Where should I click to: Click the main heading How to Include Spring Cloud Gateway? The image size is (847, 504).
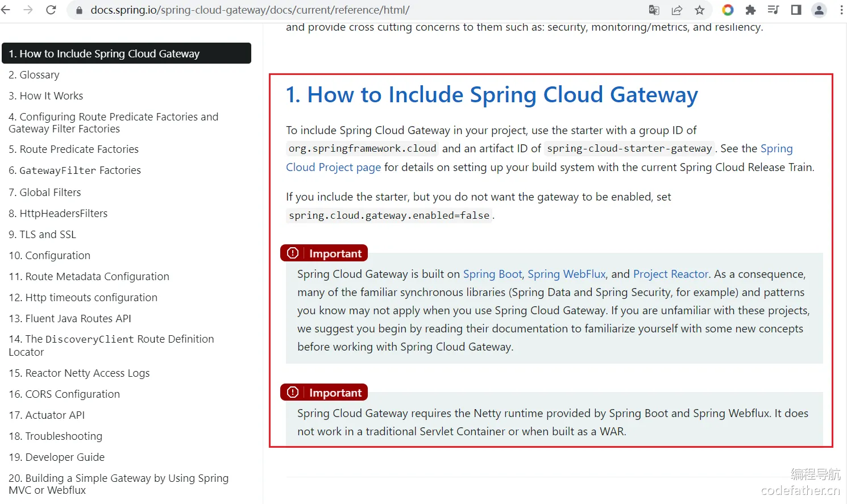[x=492, y=95]
